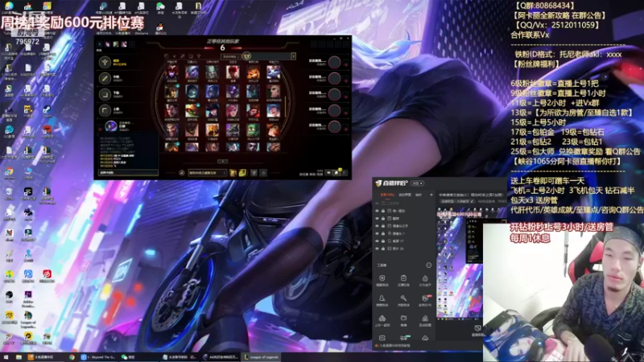Image resolution: width=644 pixels, height=362 pixels.
Task: Open rune page dropdown at bottom of client
Action: (x=208, y=173)
